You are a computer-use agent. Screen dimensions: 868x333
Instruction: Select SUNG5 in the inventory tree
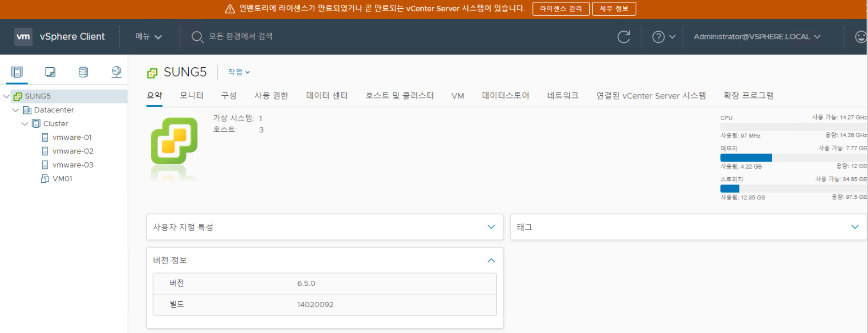click(38, 96)
